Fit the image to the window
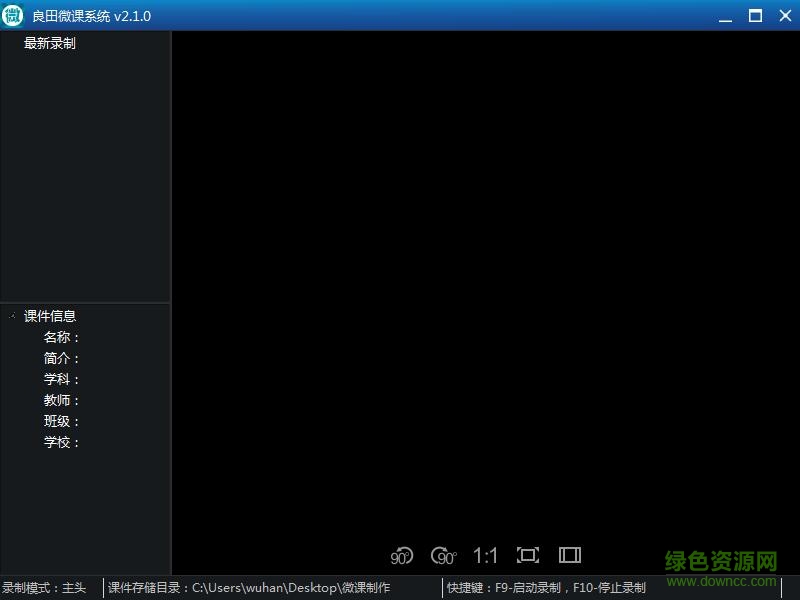Screen dimensions: 800x600 [527, 555]
